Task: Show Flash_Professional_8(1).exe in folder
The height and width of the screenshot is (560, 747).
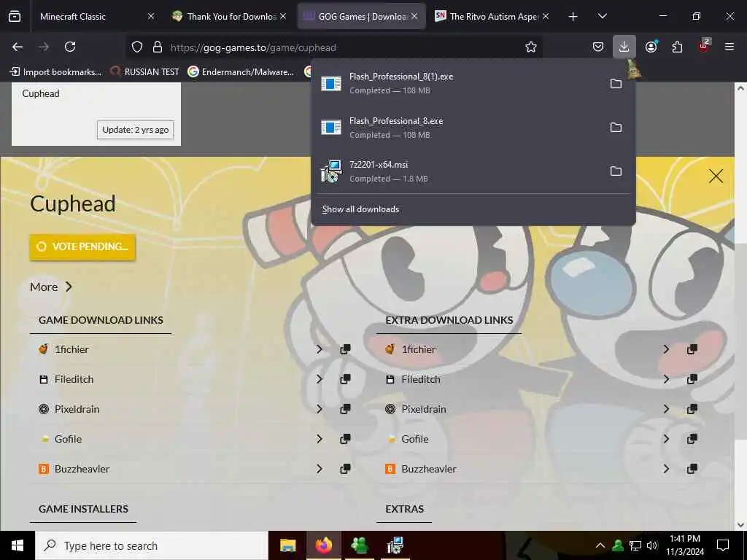Action: [616, 83]
